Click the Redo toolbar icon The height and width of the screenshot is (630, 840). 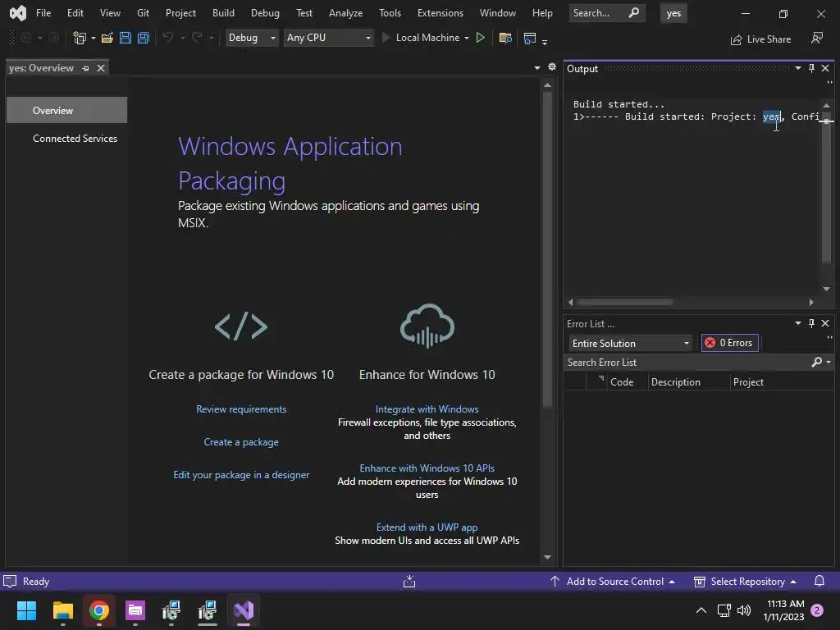click(x=197, y=38)
